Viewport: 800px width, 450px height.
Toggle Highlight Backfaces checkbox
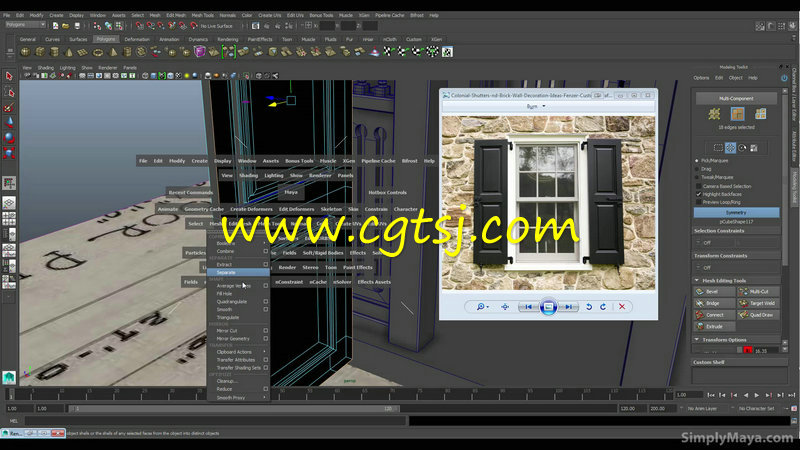click(698, 194)
